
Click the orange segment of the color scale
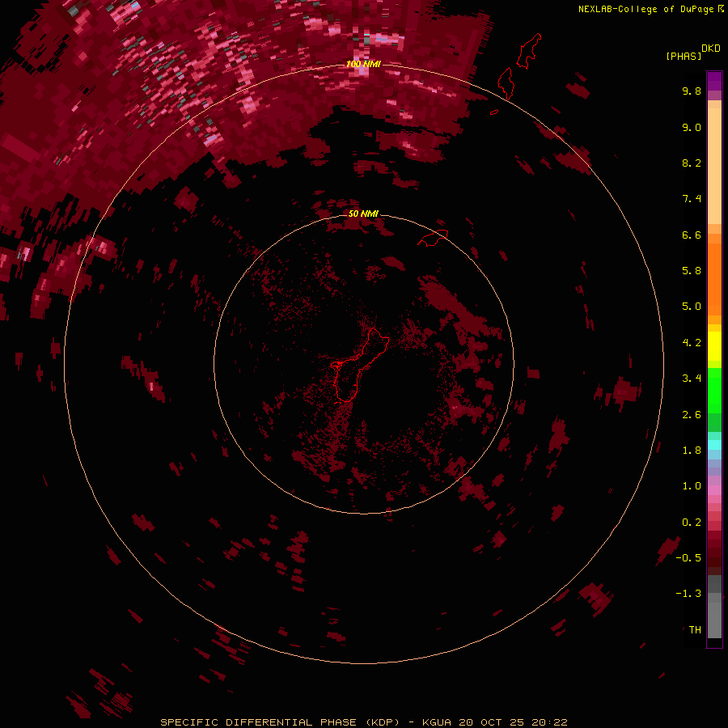pyautogui.click(x=714, y=280)
